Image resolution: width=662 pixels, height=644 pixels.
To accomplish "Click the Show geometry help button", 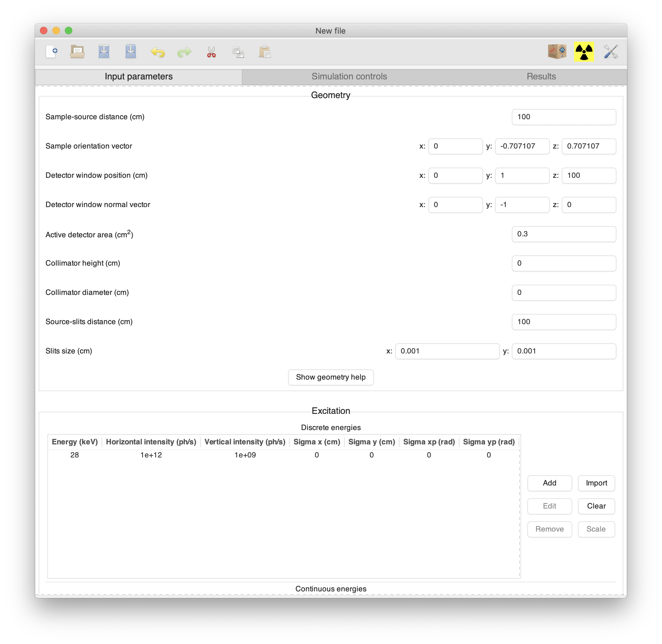I will click(330, 377).
